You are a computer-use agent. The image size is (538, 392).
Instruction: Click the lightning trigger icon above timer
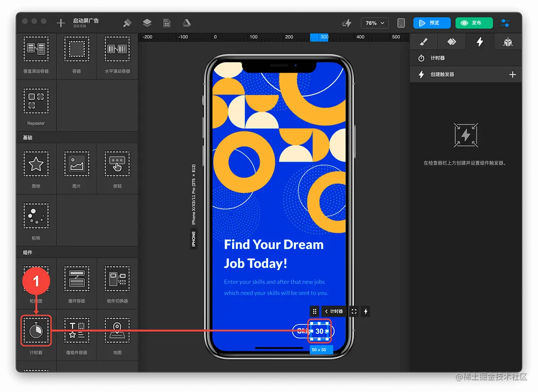[366, 311]
